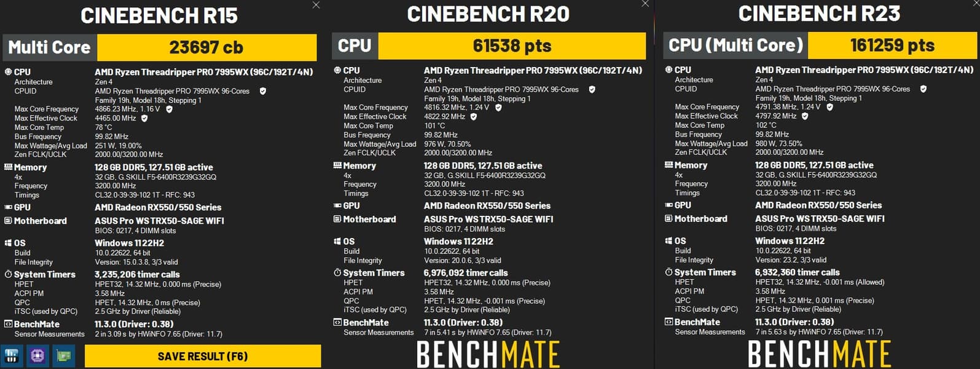Screen dimensions: 980x369
Task: Click the BenchMate logo under R20 panel
Action: (488, 354)
